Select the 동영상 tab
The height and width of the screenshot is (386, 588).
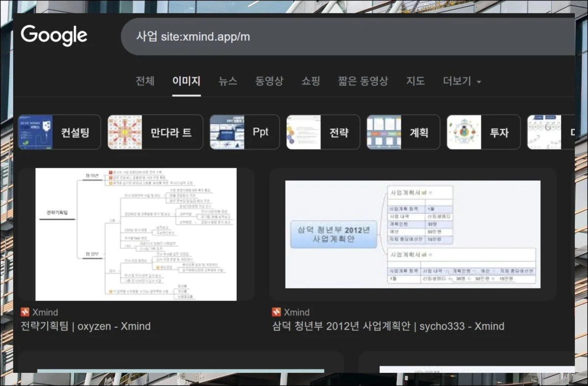click(x=269, y=81)
